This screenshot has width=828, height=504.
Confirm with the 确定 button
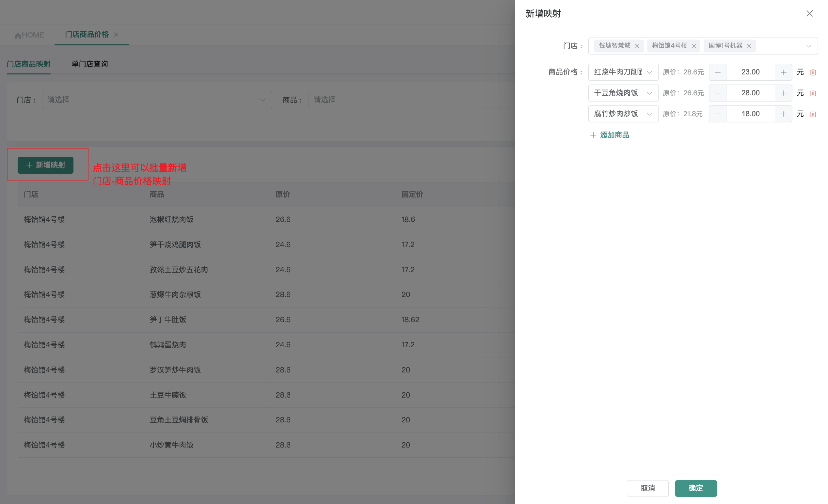click(x=696, y=488)
